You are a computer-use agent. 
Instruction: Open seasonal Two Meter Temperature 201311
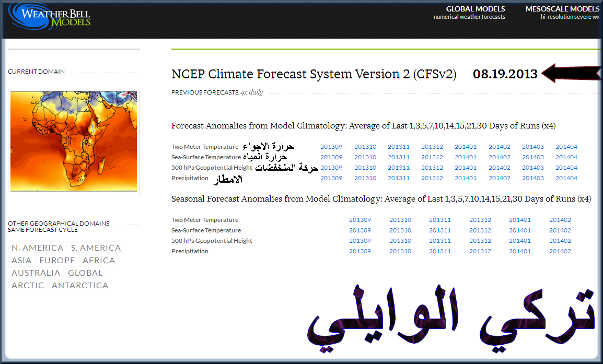(440, 220)
